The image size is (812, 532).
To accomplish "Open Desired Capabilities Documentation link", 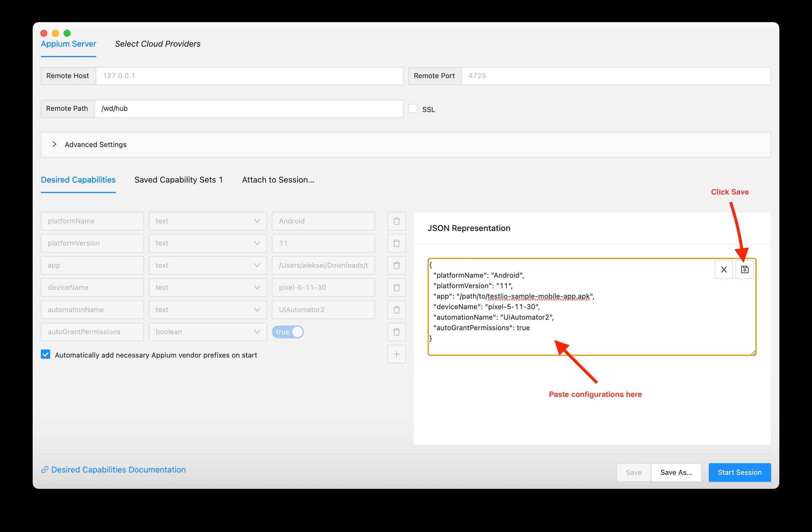I will click(118, 470).
